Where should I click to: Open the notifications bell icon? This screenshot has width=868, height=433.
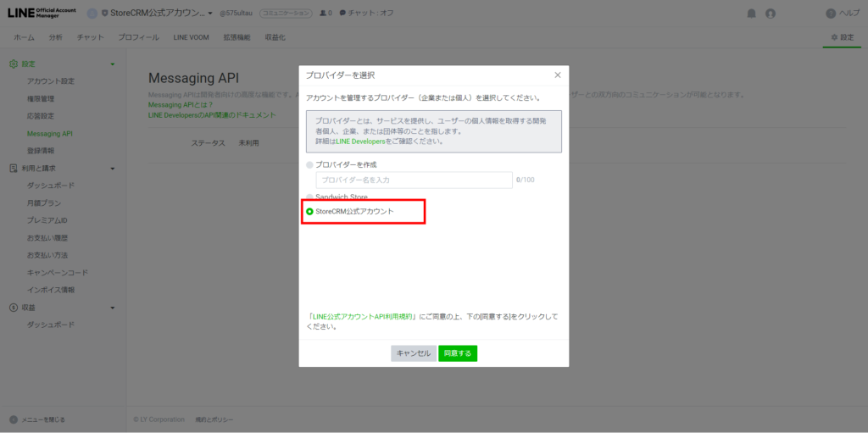coord(751,14)
